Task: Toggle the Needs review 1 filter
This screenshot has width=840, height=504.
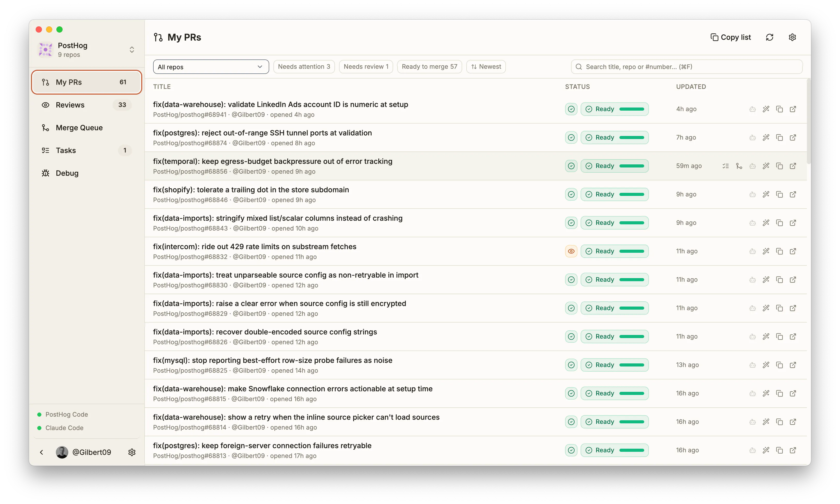Action: pos(366,67)
